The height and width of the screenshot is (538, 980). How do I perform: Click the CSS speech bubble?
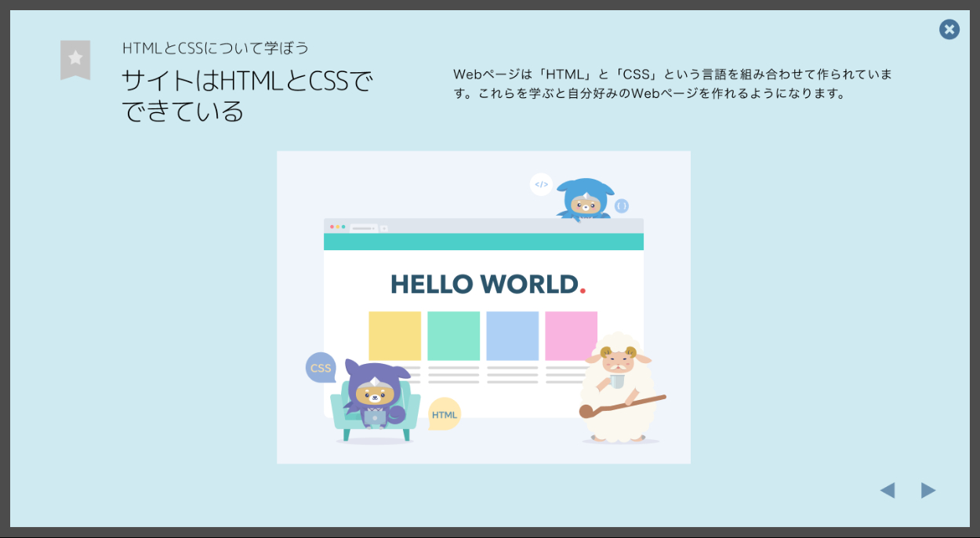point(320,368)
